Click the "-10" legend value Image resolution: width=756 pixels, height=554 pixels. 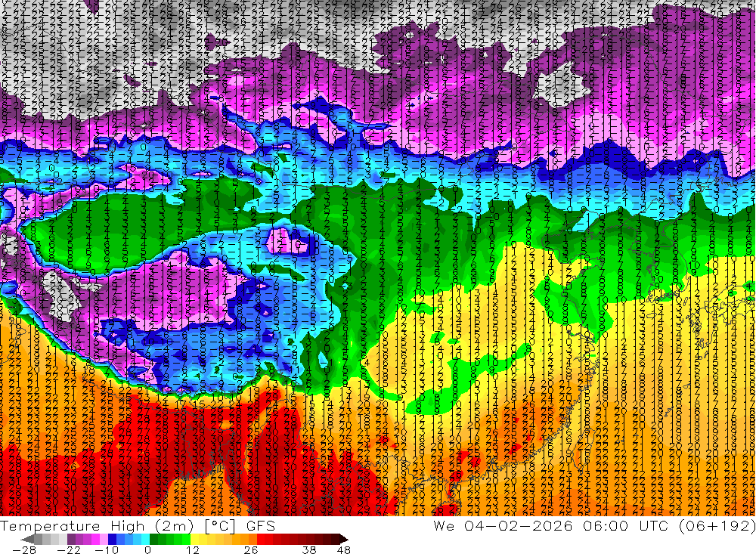point(107,550)
